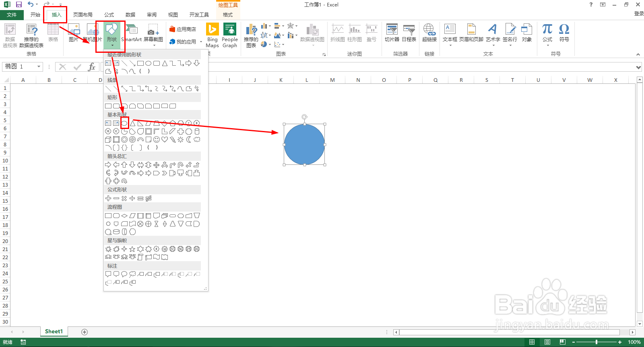Choose the U-turn arrow shape
Viewport: 644px width, 347px height.
pyautogui.click(x=181, y=165)
